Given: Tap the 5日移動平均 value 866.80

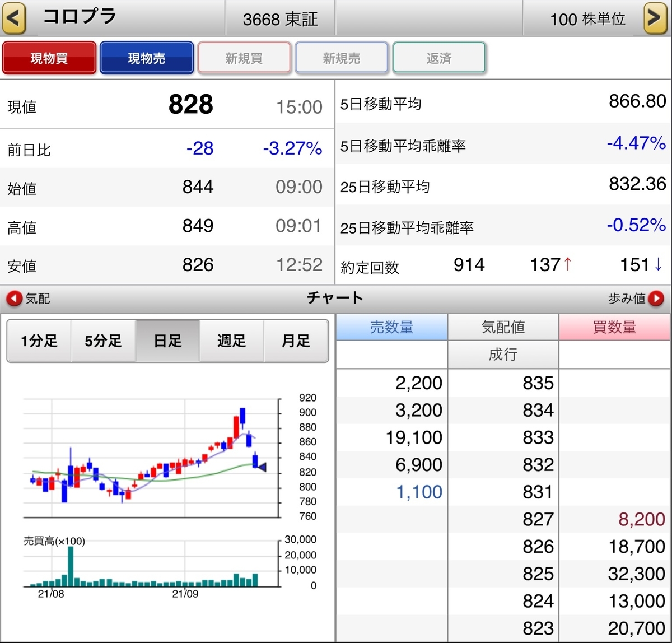Looking at the screenshot, I should (637, 101).
